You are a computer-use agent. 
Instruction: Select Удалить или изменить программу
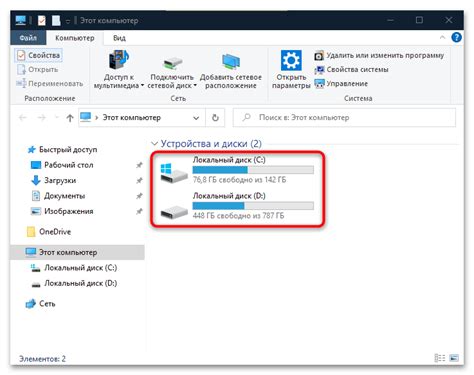(379, 55)
